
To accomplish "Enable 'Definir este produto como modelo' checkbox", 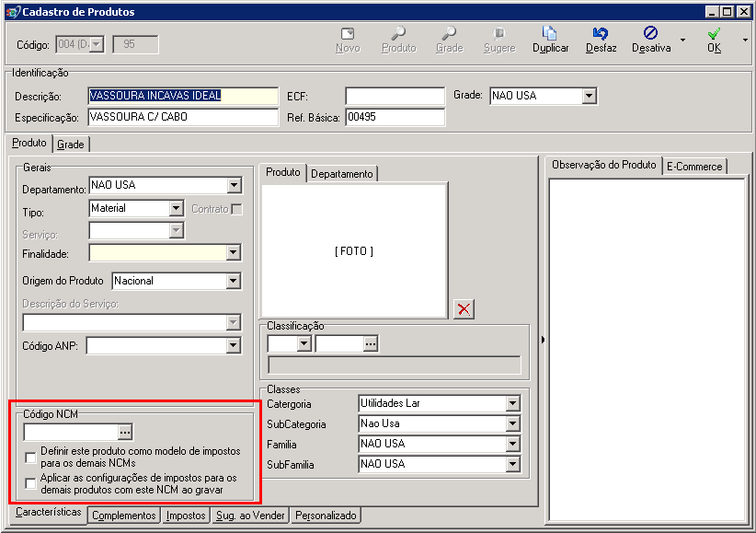I will pyautogui.click(x=30, y=458).
